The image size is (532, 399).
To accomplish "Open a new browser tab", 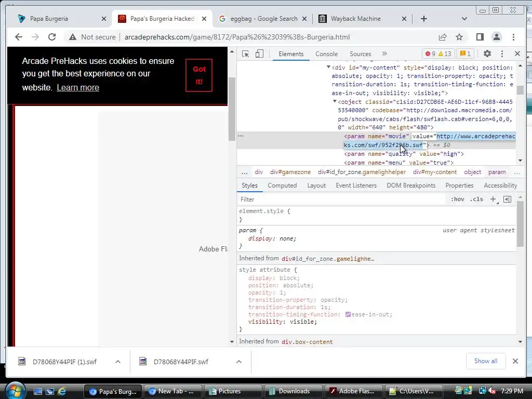I will (424, 19).
